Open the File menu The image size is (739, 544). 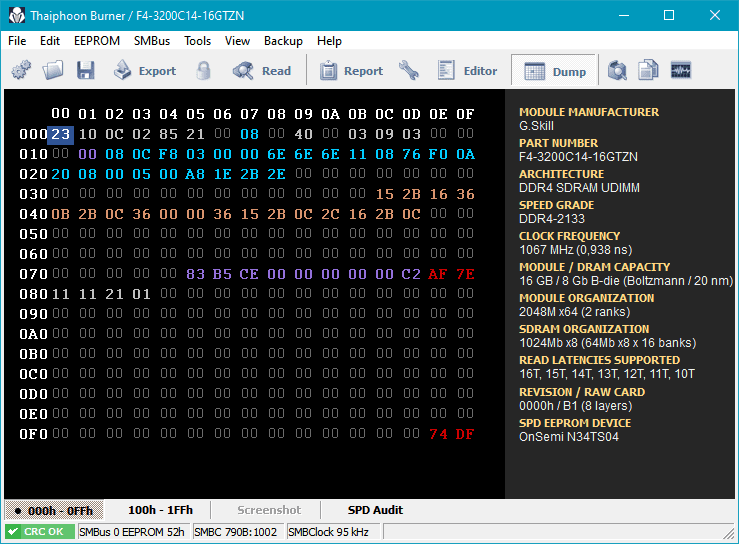pos(17,41)
